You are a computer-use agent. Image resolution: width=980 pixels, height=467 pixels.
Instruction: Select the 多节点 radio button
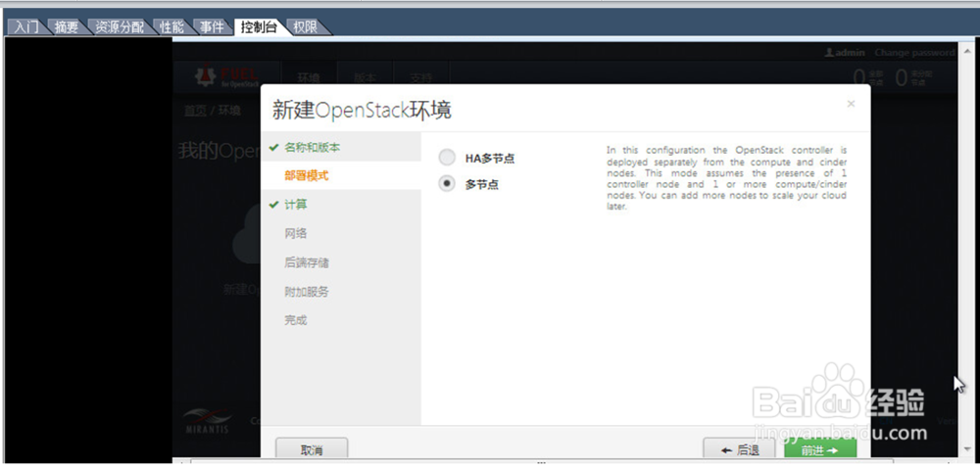(447, 183)
